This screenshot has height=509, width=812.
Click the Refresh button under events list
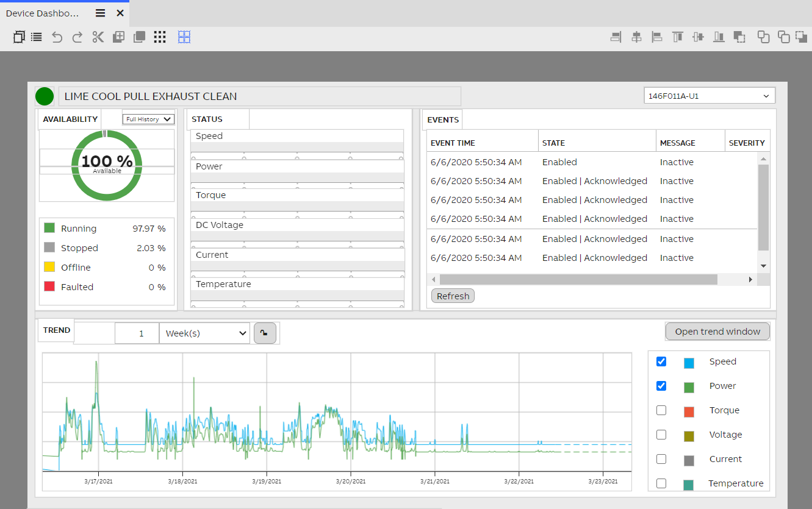click(453, 296)
